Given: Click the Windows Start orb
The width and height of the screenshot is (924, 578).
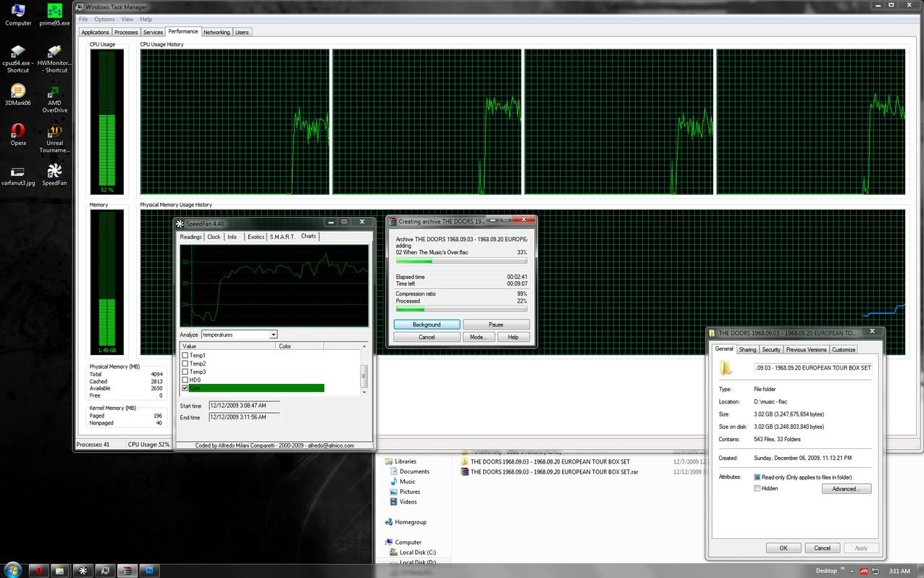Looking at the screenshot, I should (x=12, y=570).
